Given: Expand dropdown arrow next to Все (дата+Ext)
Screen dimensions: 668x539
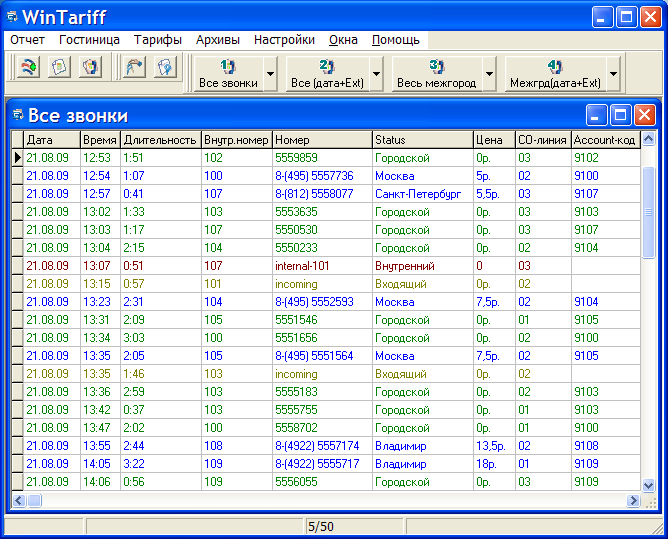Looking at the screenshot, I should [x=376, y=74].
